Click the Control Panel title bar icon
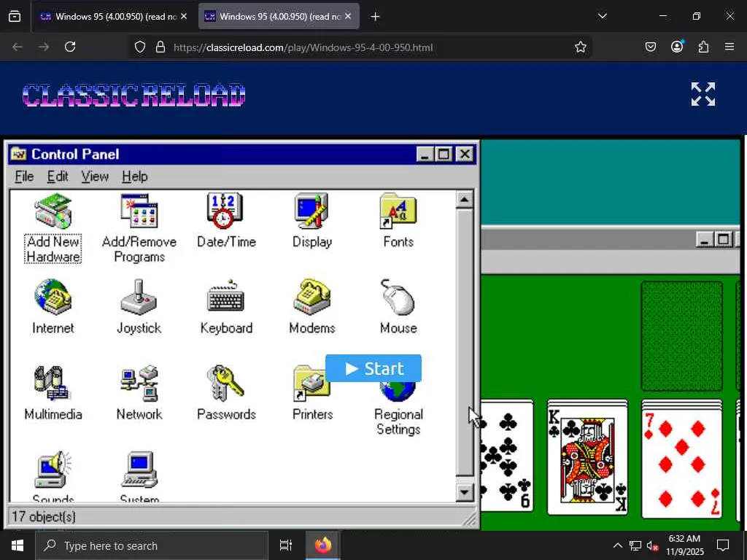The height and width of the screenshot is (560, 747). click(18, 155)
